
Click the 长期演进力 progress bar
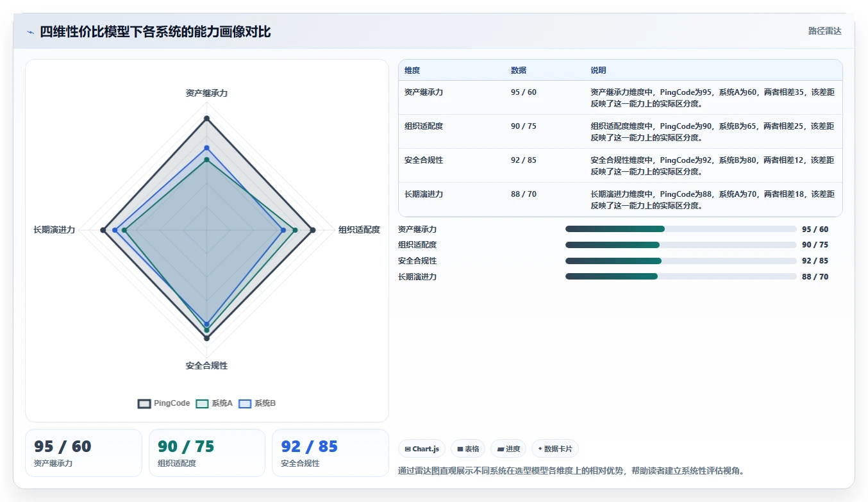681,276
